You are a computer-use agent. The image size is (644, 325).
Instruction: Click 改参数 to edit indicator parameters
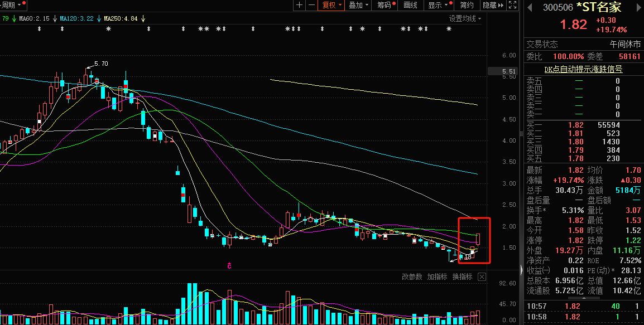[x=412, y=277]
